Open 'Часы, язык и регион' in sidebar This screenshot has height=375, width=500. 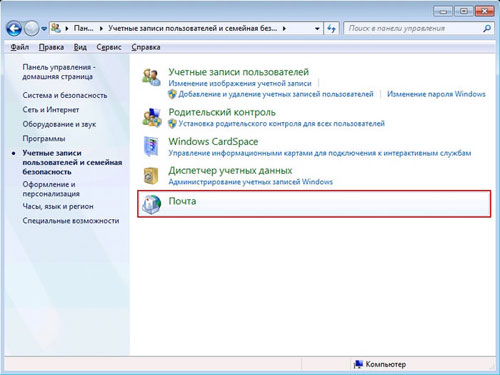(x=58, y=206)
